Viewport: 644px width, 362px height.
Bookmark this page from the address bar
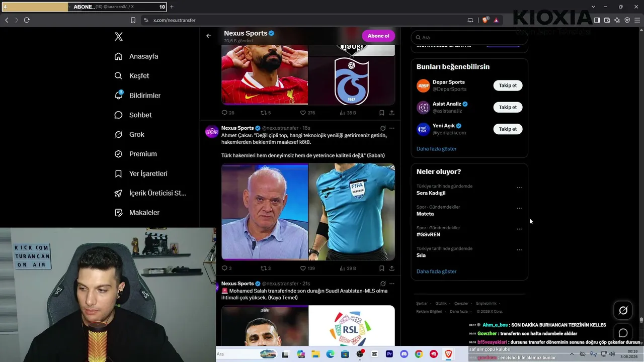click(x=133, y=20)
